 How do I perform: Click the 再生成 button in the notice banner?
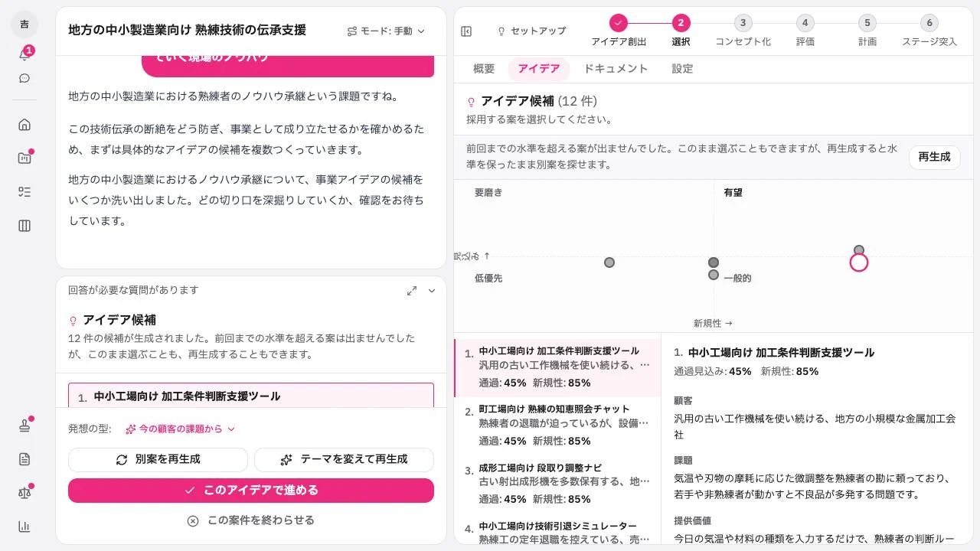pos(934,157)
